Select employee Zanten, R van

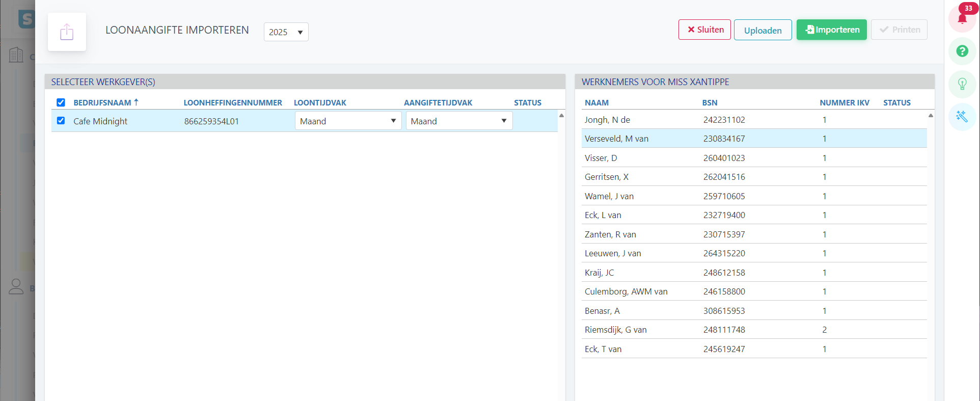point(610,234)
